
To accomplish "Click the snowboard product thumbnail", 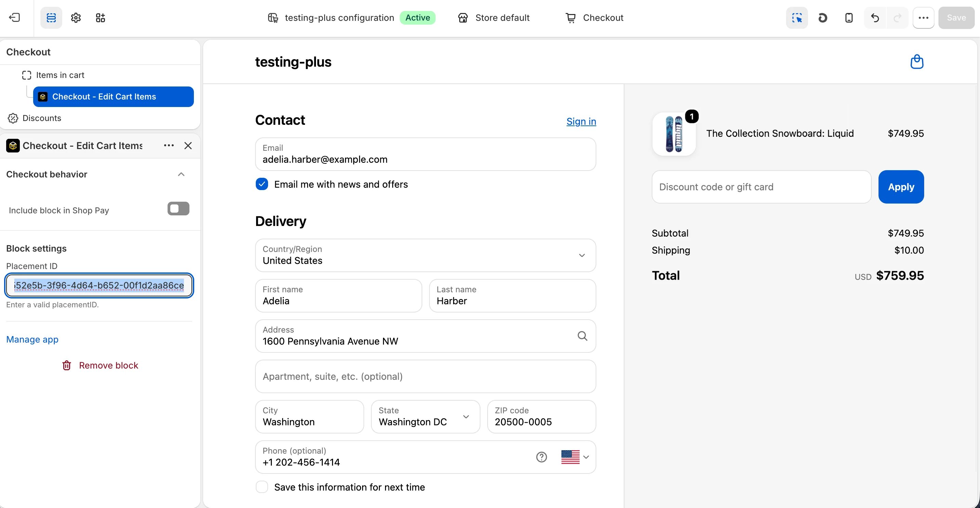I will (674, 134).
